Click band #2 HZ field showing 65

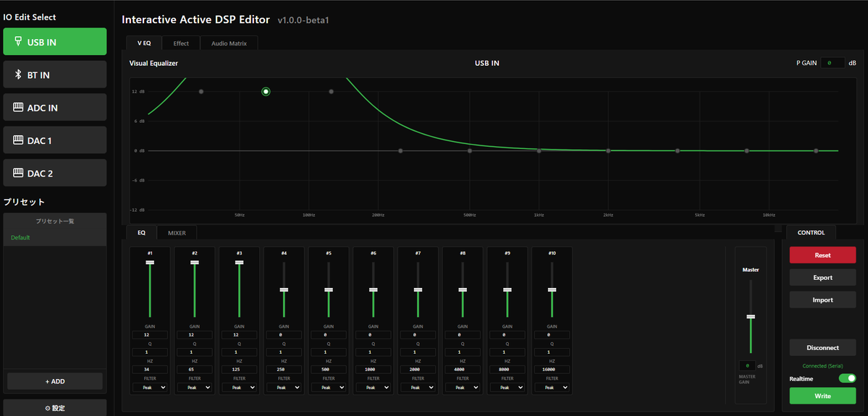[x=195, y=369]
